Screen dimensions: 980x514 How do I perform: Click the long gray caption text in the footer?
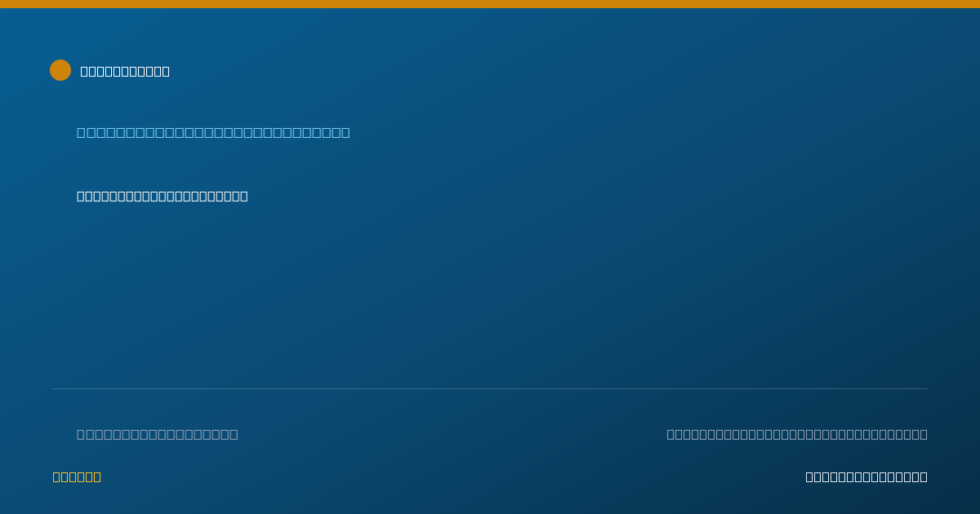797,434
